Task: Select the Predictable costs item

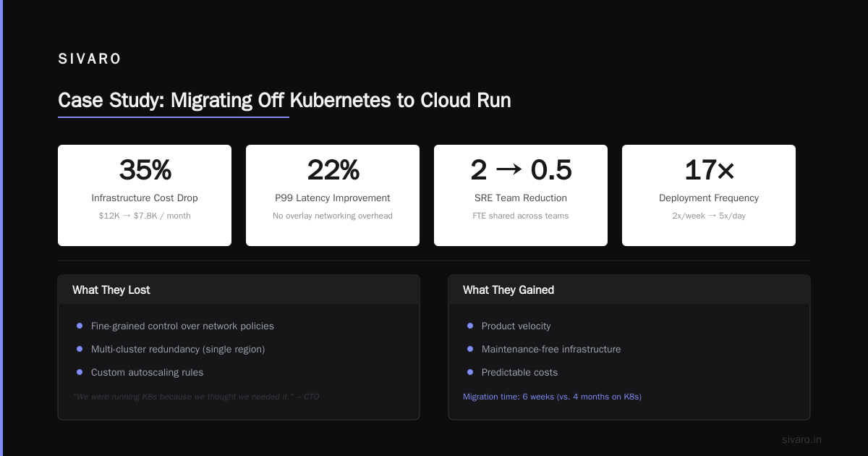Action: (519, 372)
